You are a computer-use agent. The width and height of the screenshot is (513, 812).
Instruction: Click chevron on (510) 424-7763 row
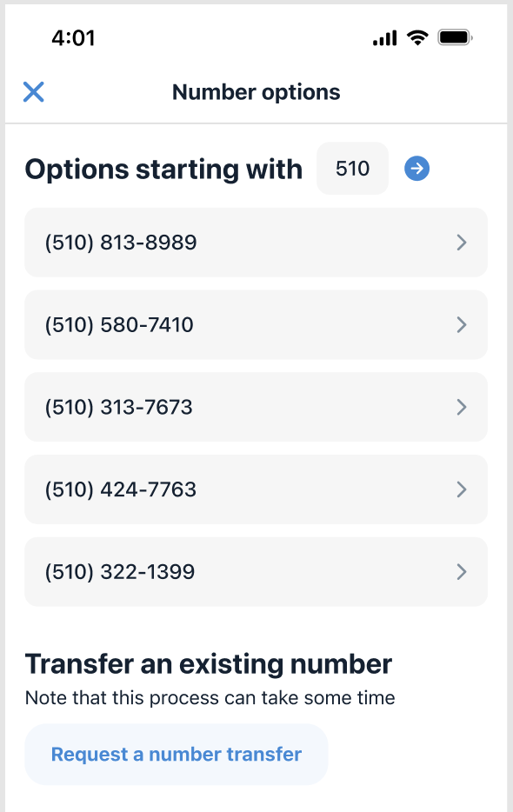point(462,489)
